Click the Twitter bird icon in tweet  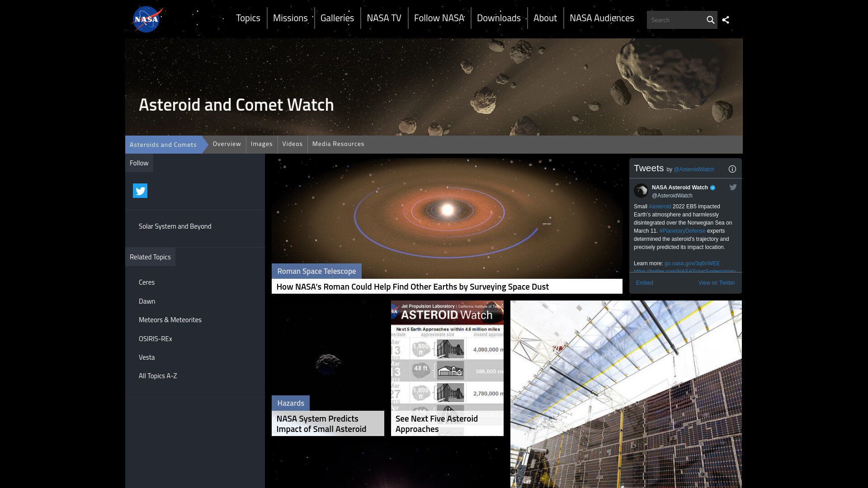click(733, 187)
